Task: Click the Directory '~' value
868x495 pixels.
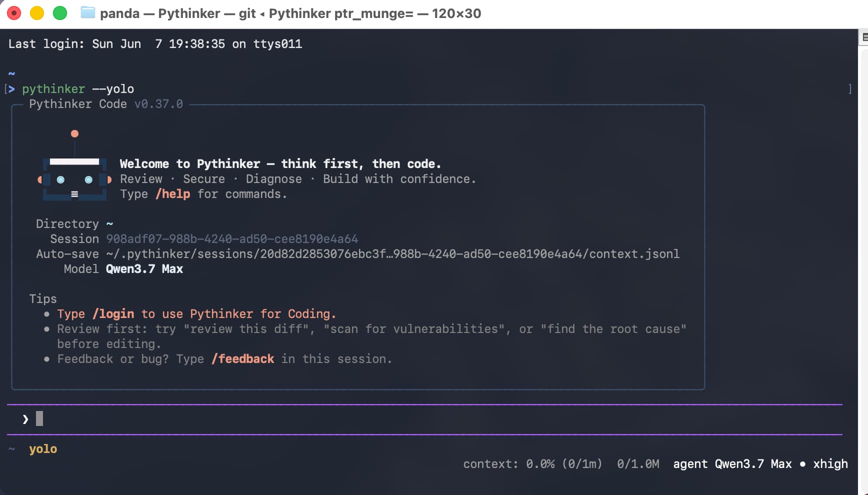Action: point(109,224)
